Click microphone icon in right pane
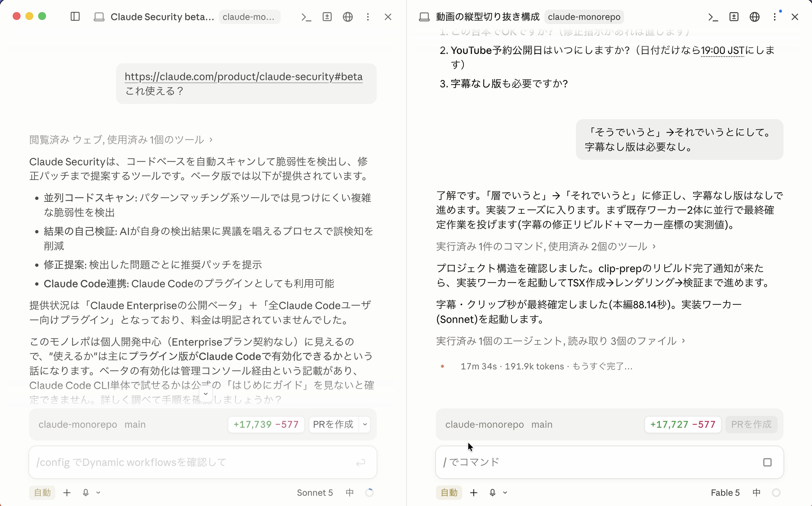Image resolution: width=812 pixels, height=506 pixels. coord(492,493)
